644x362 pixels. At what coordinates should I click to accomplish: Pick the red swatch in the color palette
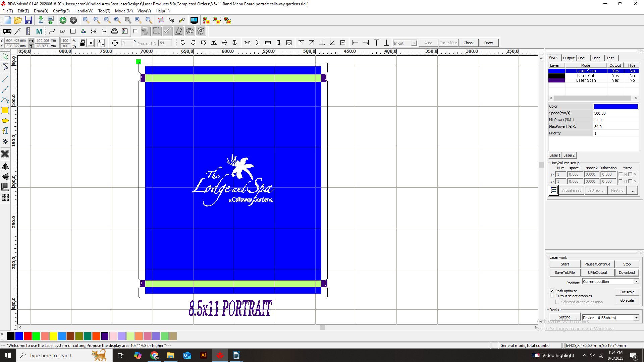click(x=28, y=336)
